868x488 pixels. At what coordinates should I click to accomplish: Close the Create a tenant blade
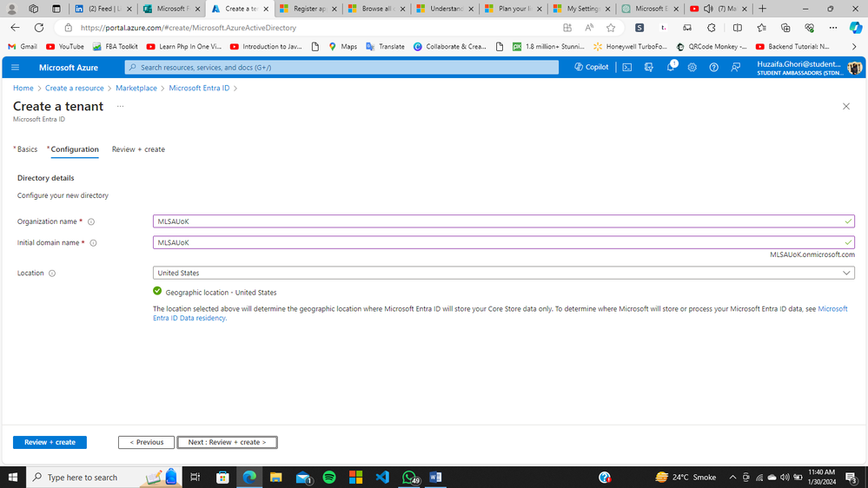[x=846, y=106]
